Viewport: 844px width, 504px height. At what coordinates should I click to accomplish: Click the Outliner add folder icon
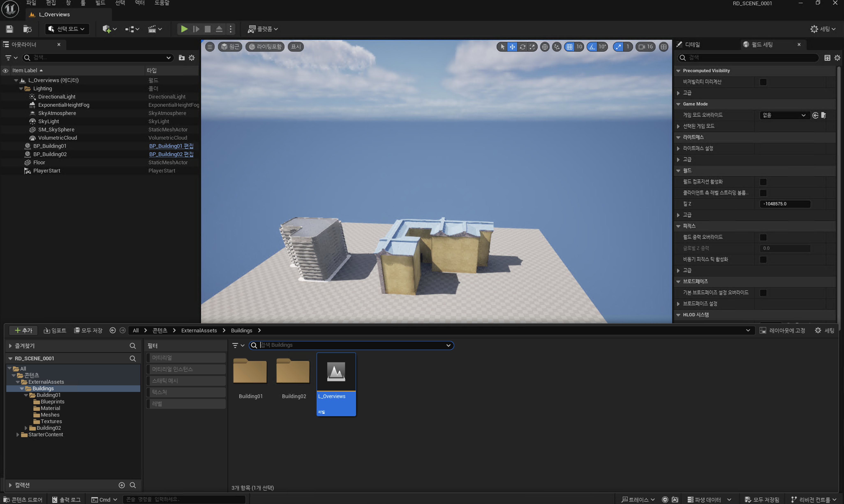(x=182, y=58)
